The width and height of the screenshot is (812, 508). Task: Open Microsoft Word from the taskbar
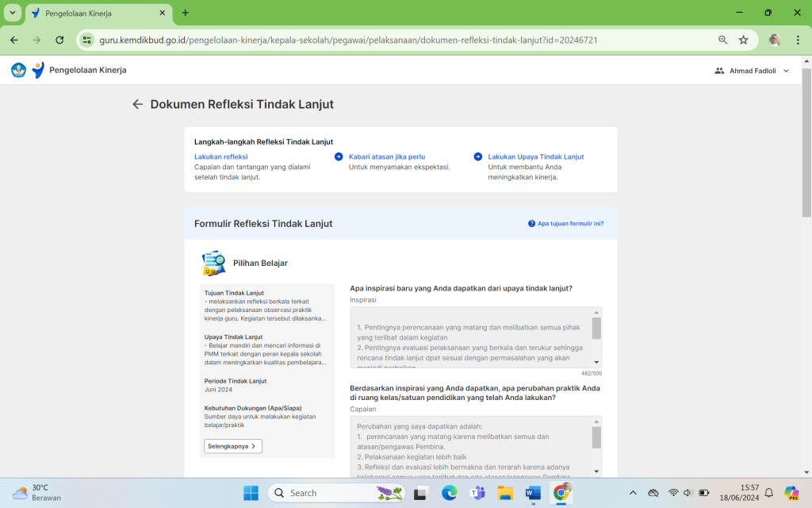tap(532, 493)
